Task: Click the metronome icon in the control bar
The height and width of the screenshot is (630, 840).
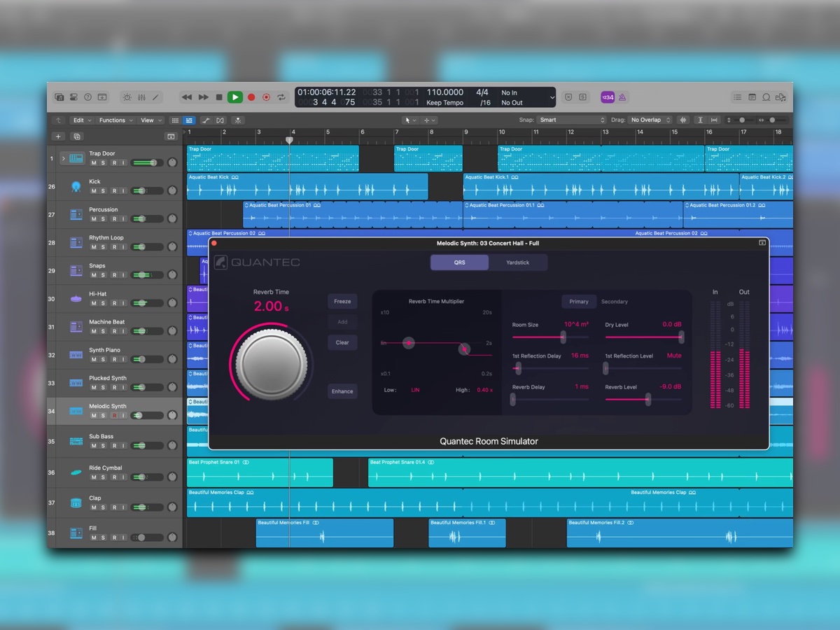Action: point(622,97)
